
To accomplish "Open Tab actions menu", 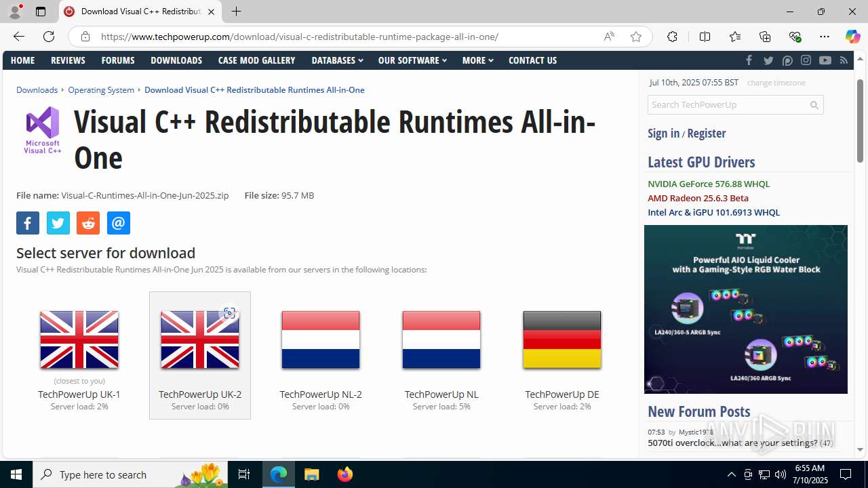I will pos(41,12).
